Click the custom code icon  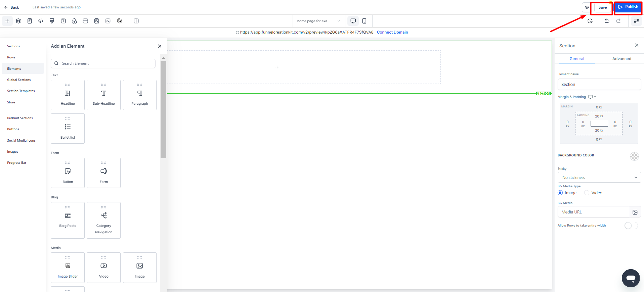pos(41,21)
